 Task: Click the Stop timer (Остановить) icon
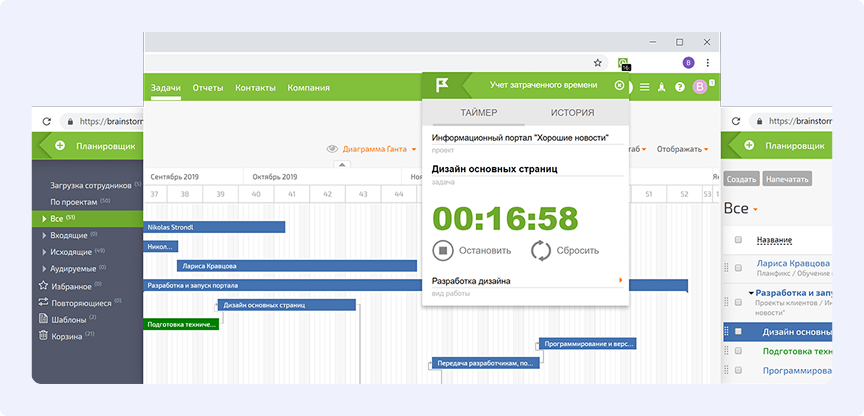[443, 251]
